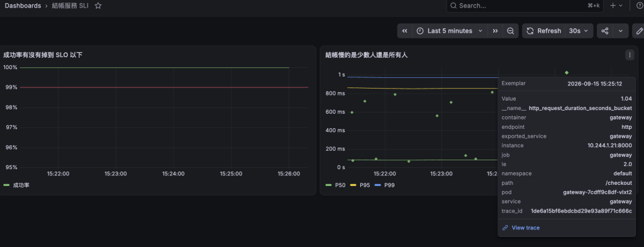Image resolution: width=644 pixels, height=247 pixels.
Task: Click the exemplar diamond above 1 s
Action: pos(567,73)
